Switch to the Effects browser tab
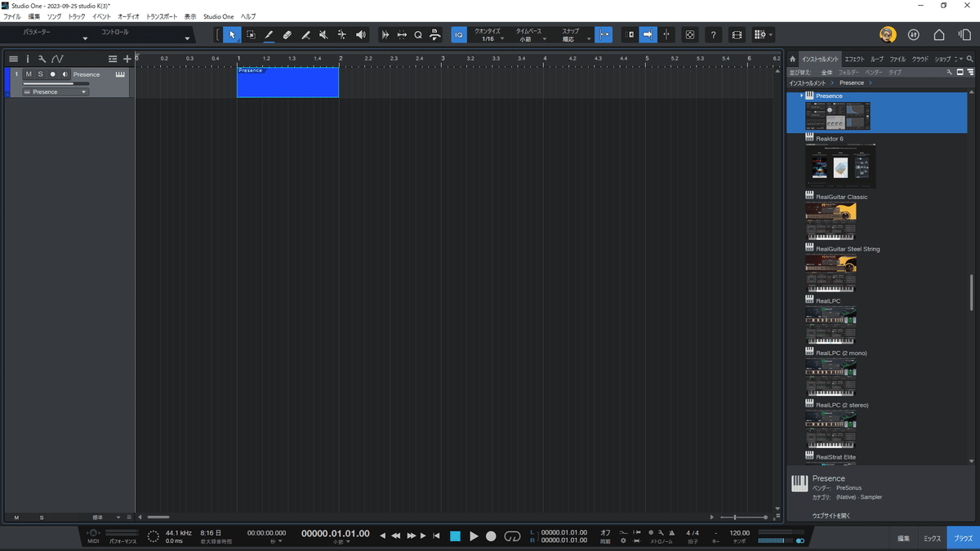The width and height of the screenshot is (980, 551). pyautogui.click(x=854, y=60)
